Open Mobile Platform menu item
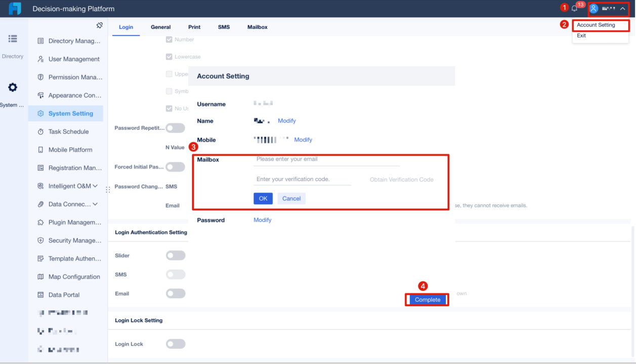This screenshot has width=636, height=364. click(x=66, y=150)
